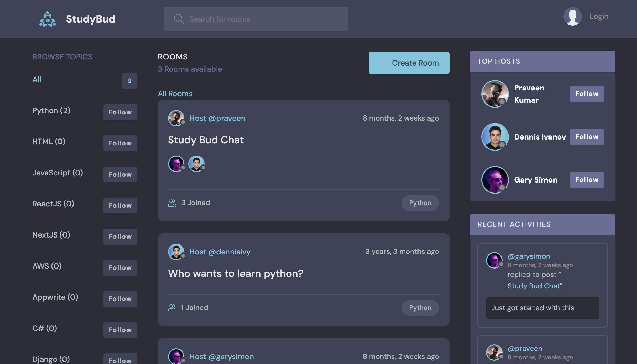This screenshot has height=364, width=637.
Task: Click garysimon avatar in Recent Activities
Action: pos(494,260)
